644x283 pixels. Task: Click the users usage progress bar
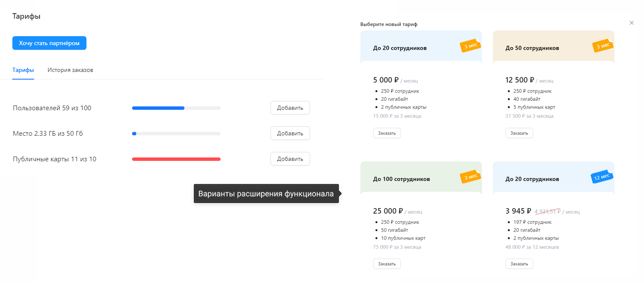click(176, 108)
